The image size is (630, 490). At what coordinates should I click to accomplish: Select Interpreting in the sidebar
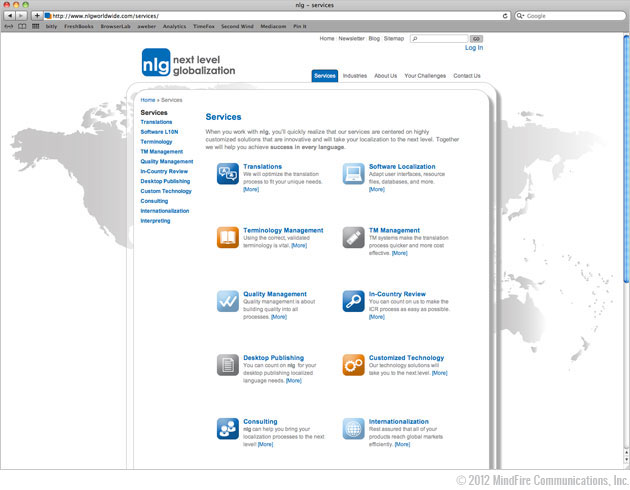(x=155, y=221)
